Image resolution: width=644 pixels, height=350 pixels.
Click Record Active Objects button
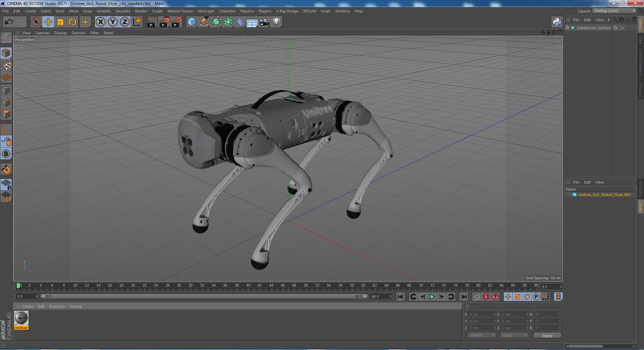[476, 297]
